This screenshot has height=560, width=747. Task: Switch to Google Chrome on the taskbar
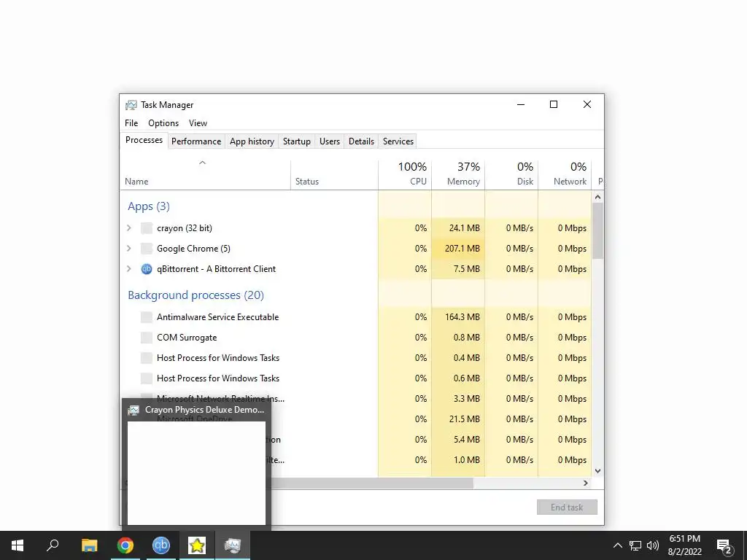click(x=125, y=545)
